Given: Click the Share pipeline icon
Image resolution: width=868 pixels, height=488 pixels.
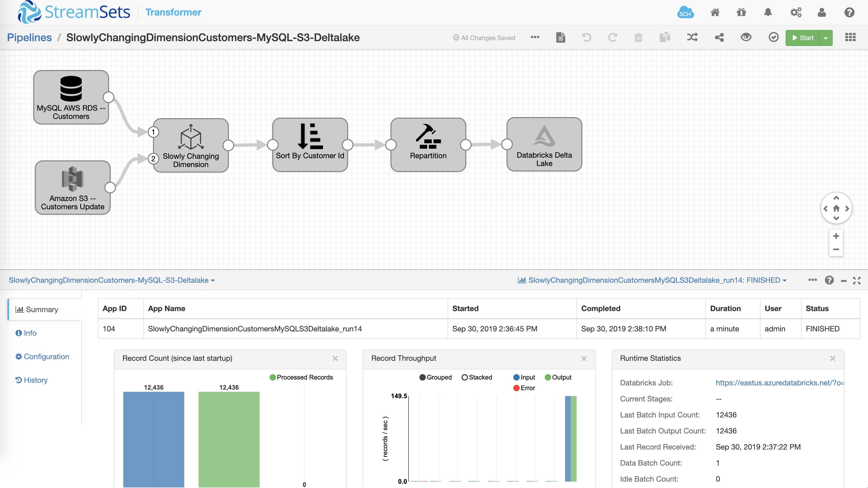Looking at the screenshot, I should point(719,37).
